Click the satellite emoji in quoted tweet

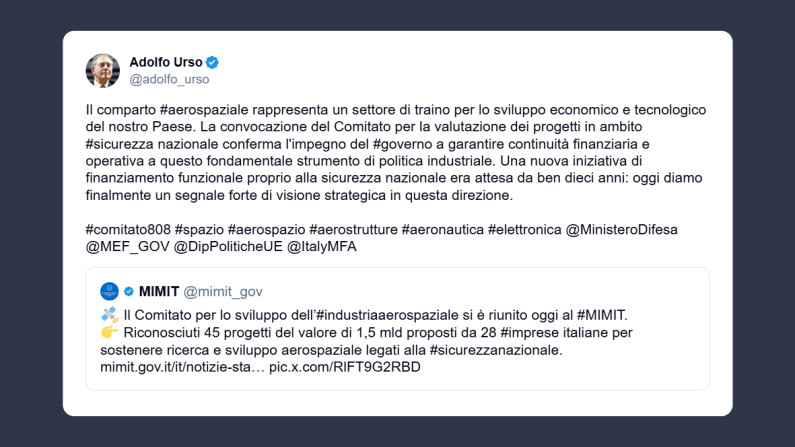point(109,315)
